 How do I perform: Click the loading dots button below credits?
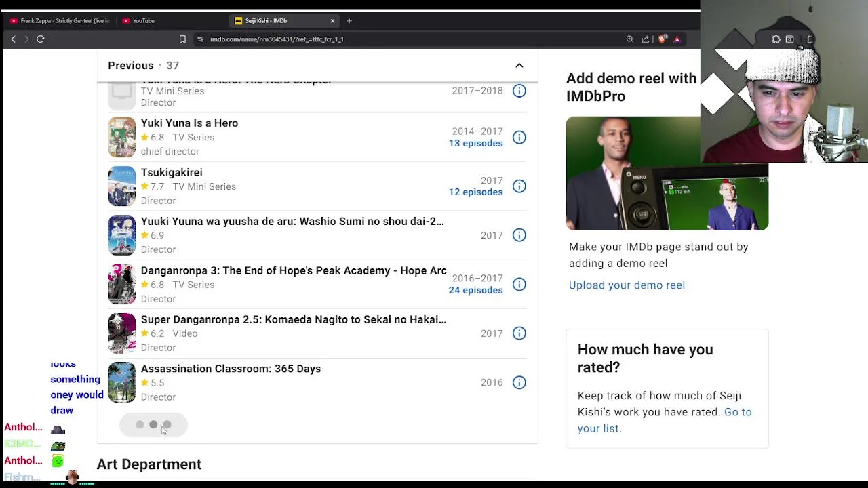pyautogui.click(x=153, y=425)
